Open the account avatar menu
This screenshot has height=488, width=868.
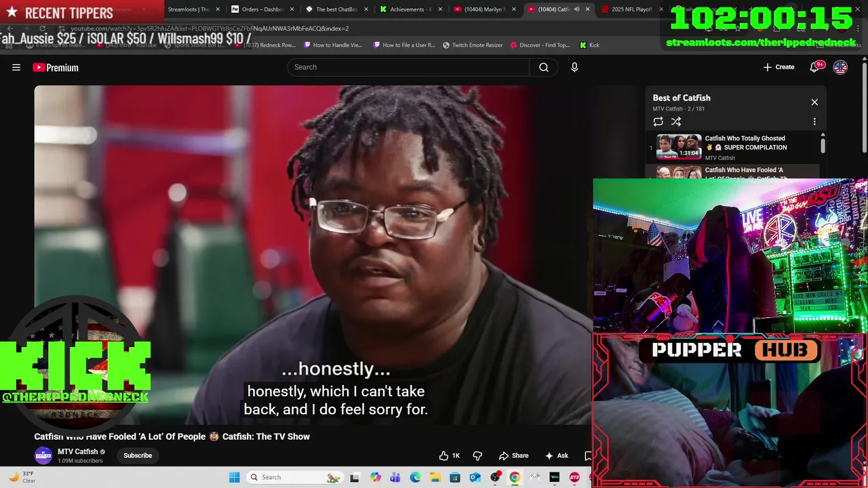840,67
